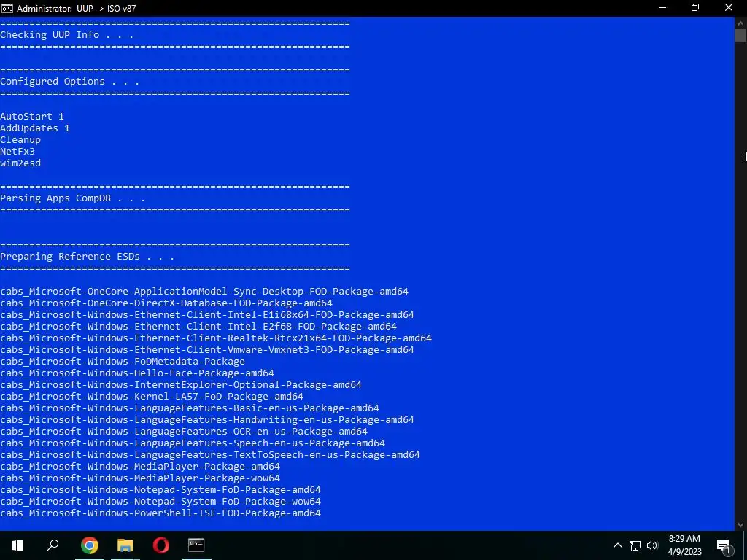Open the volume speaker tray icon

point(652,545)
